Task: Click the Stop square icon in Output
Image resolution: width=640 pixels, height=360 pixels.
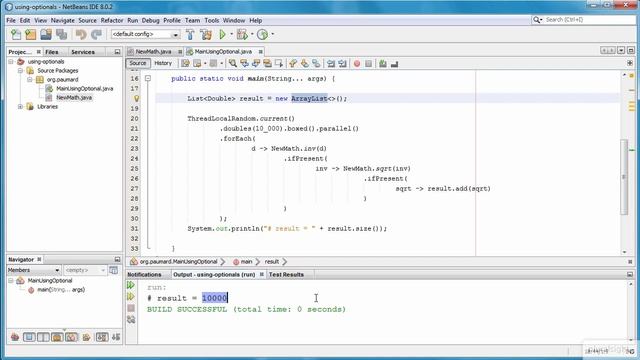Action: [x=131, y=308]
